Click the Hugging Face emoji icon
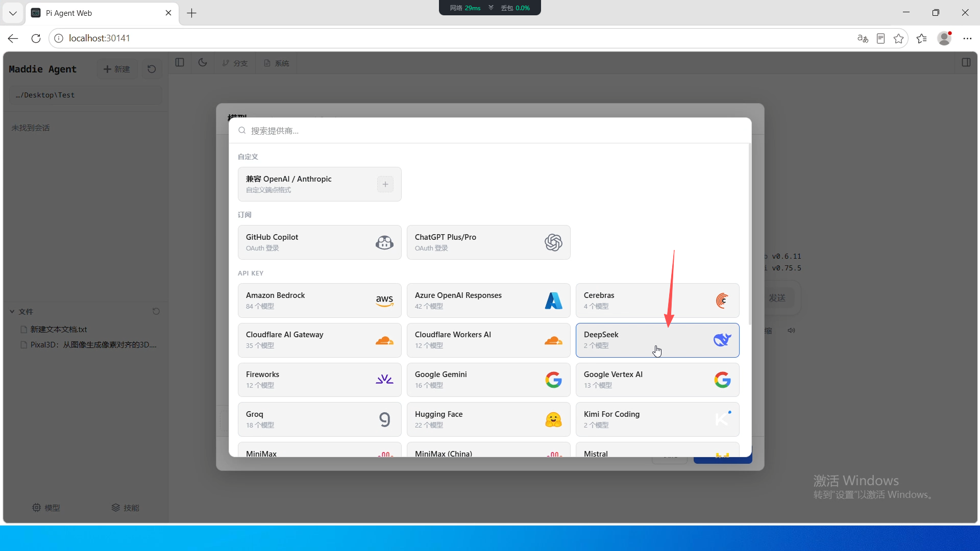Screen dimensions: 980x551 pyautogui.click(x=553, y=419)
